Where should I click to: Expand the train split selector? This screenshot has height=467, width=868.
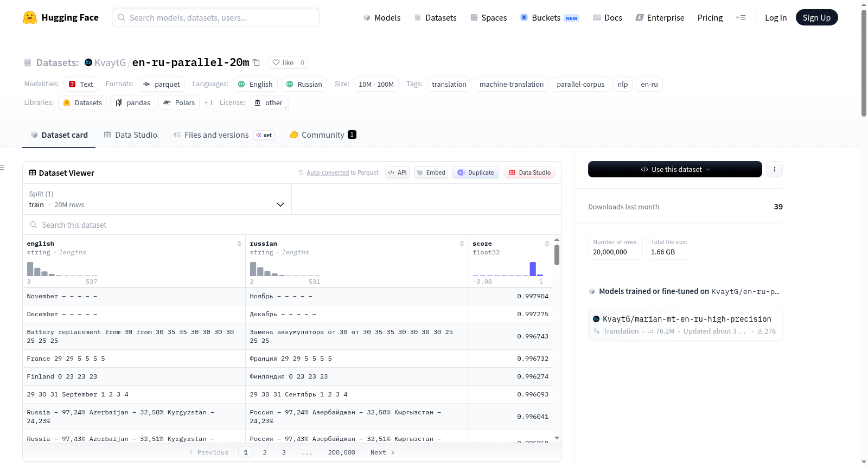click(x=157, y=199)
